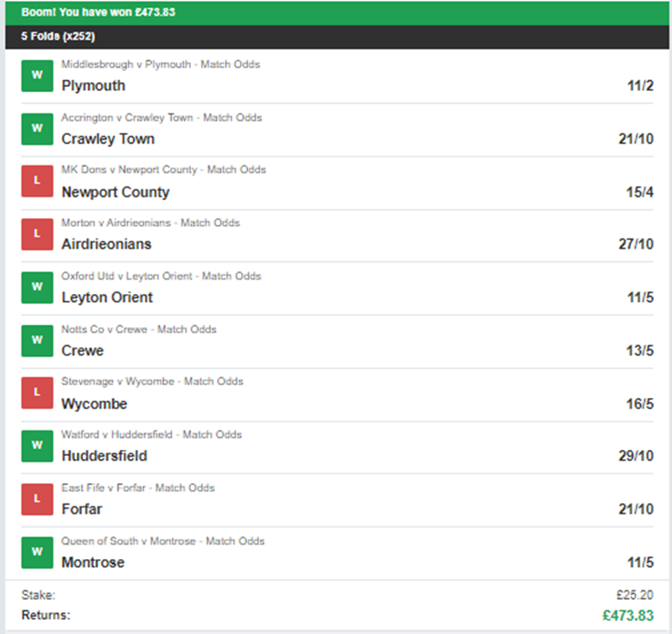
Task: Click the red L badge beside Wycombe
Action: tap(38, 393)
